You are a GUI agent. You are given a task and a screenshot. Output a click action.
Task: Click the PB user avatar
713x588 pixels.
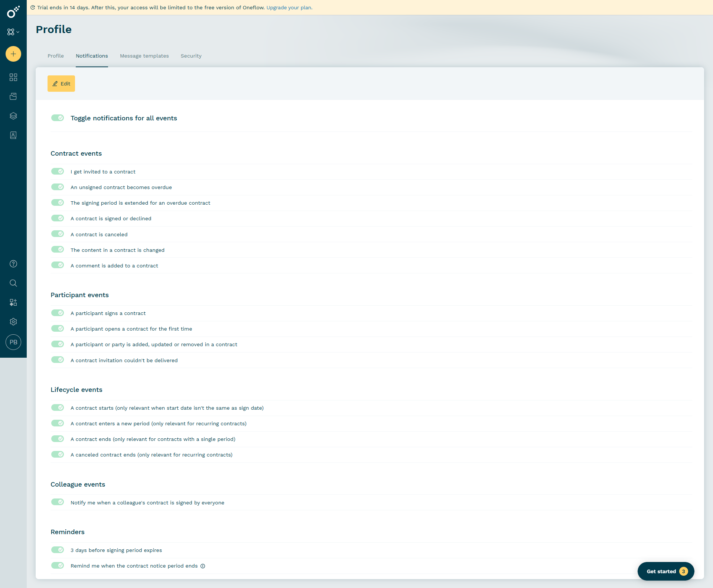tap(13, 342)
